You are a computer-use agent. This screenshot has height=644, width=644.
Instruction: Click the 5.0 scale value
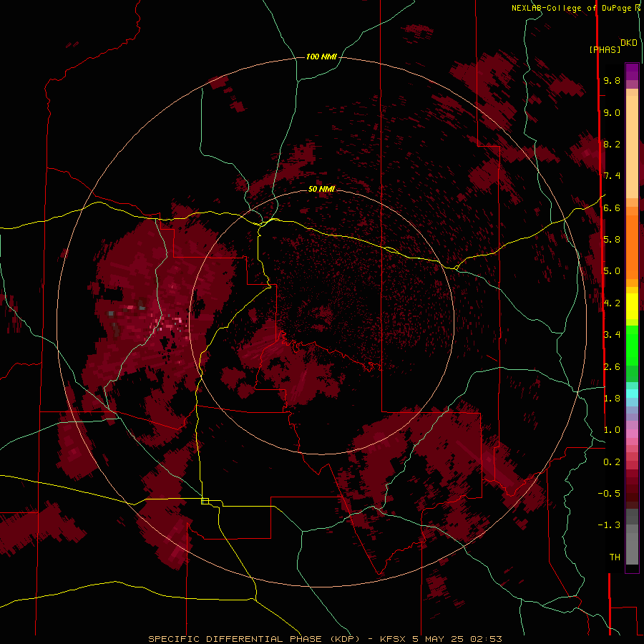pyautogui.click(x=612, y=271)
